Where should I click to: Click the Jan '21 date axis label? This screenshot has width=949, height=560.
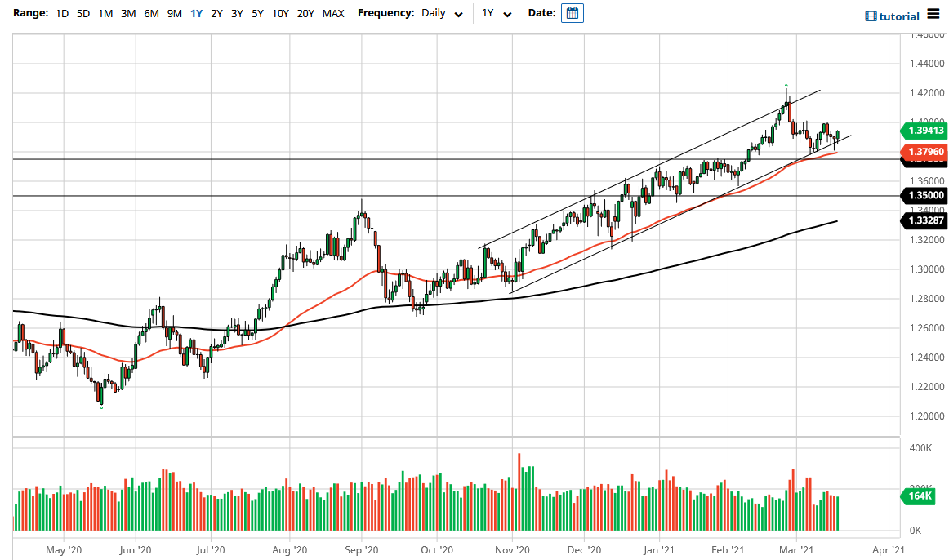coord(658,549)
